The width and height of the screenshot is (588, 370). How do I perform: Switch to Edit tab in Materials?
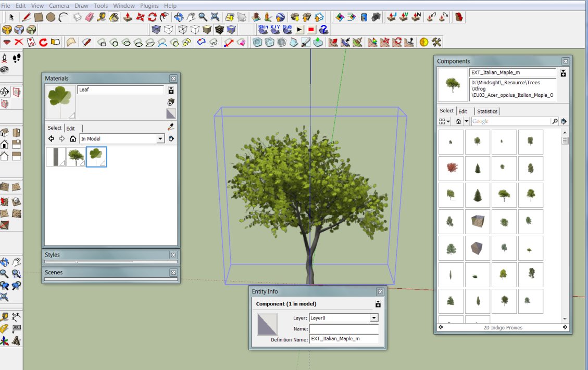[x=70, y=128]
